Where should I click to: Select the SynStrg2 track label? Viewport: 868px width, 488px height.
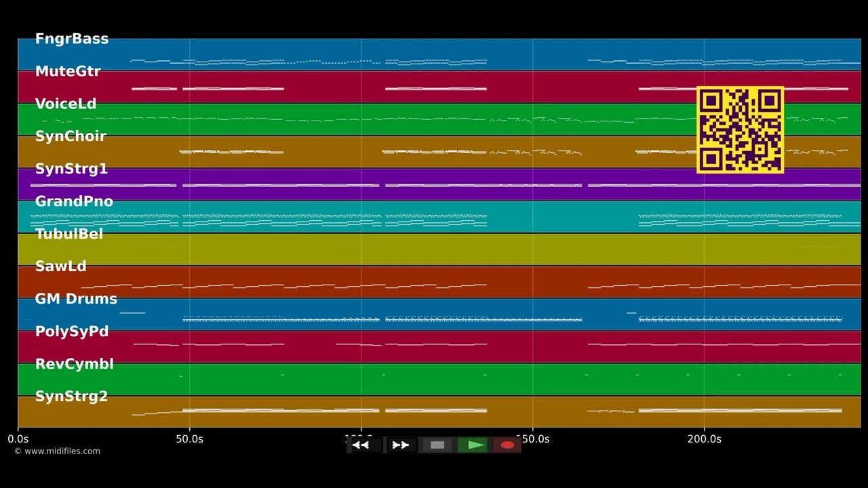(71, 396)
